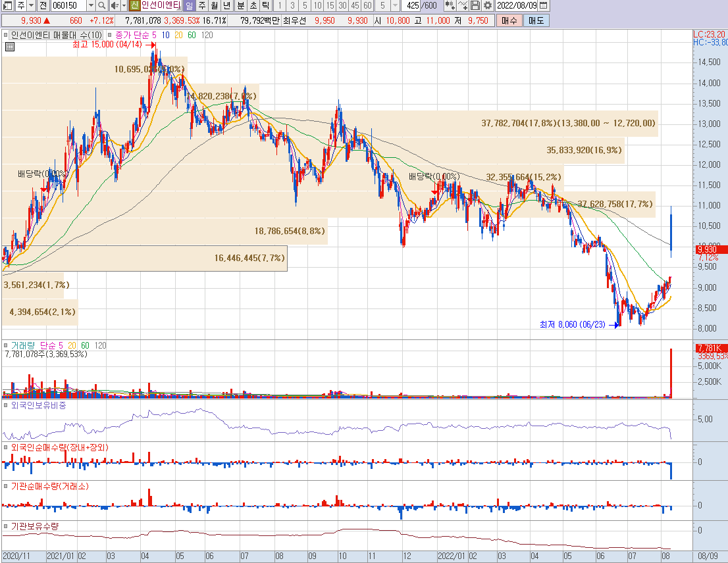728x563 pixels.
Task: Click moving average 20 legend label in price chart
Action: [x=179, y=35]
